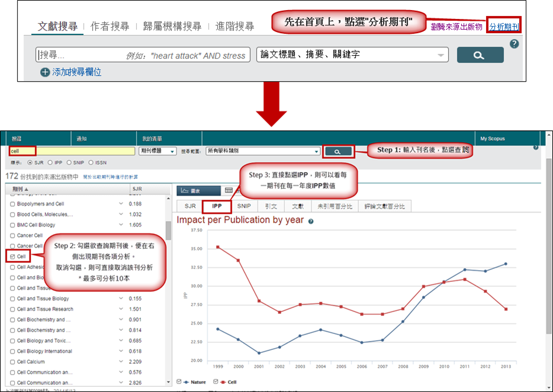Open the affiliation search tab
The image size is (553, 392).
coord(172,26)
